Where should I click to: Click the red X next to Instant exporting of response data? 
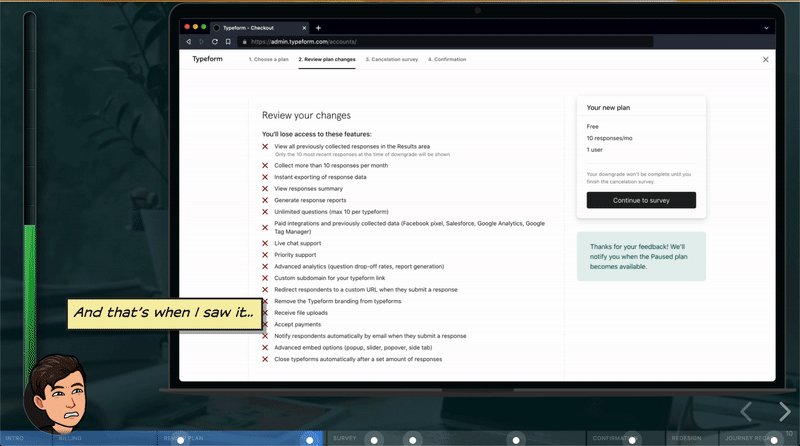pyautogui.click(x=265, y=177)
